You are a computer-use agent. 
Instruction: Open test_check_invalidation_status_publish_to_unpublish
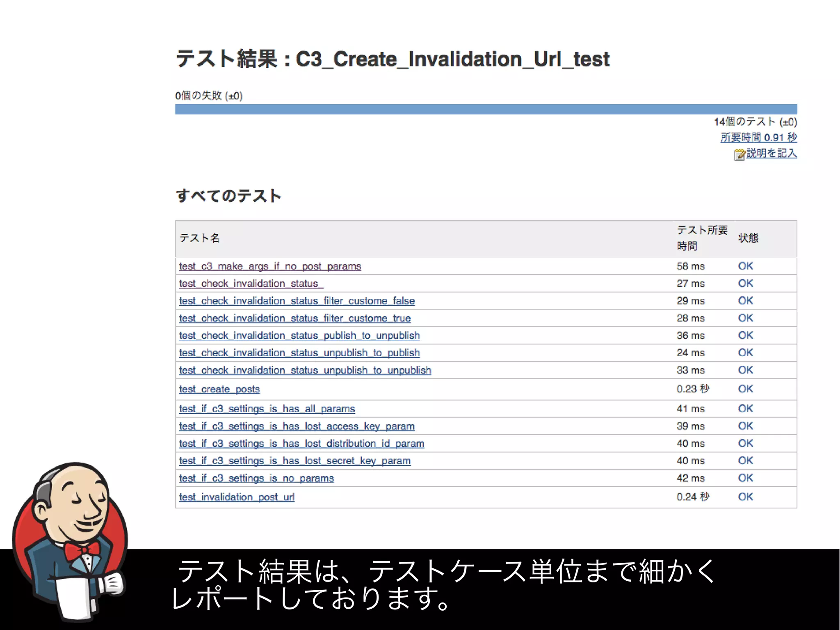(299, 335)
